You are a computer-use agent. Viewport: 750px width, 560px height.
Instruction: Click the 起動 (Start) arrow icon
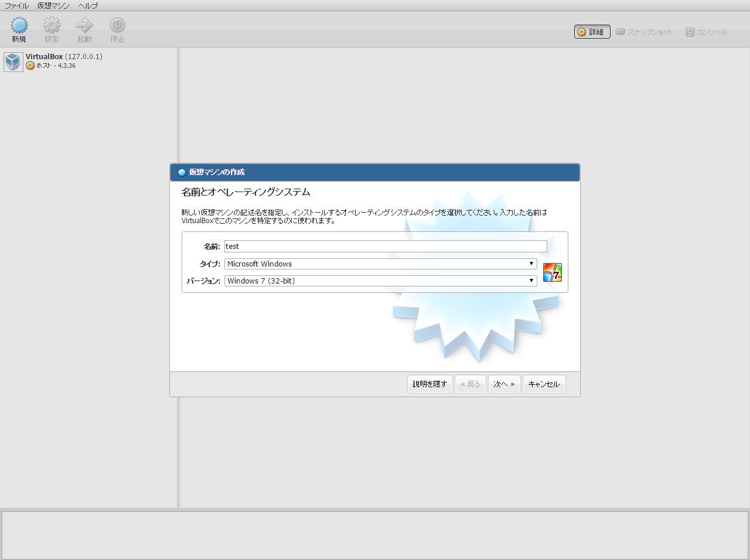click(x=84, y=28)
